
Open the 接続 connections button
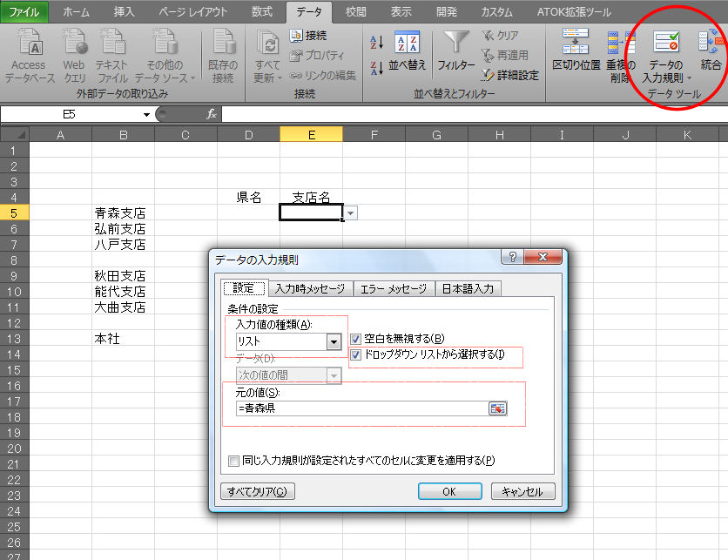tap(308, 36)
